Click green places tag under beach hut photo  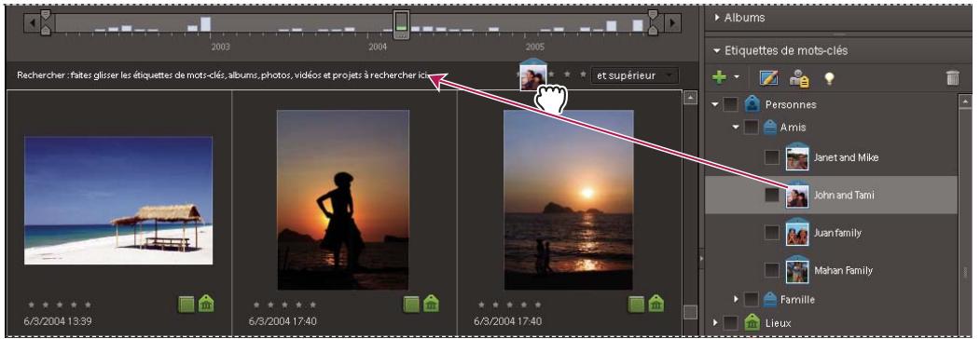206,304
